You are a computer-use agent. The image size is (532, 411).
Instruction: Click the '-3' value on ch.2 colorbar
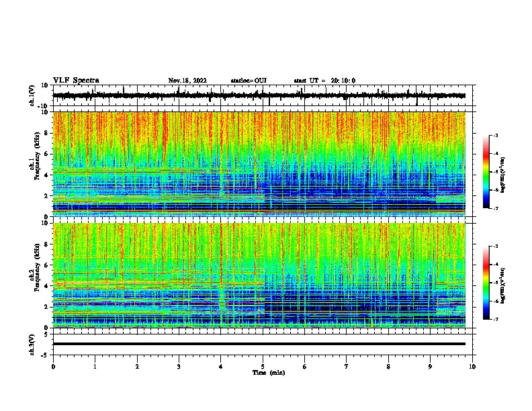tap(496, 246)
